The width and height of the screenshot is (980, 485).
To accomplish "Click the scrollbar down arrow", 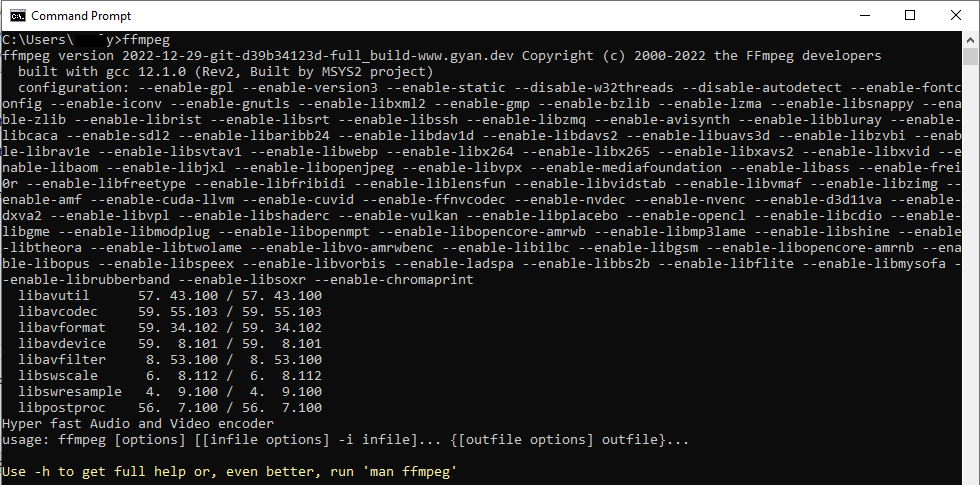I will [971, 476].
